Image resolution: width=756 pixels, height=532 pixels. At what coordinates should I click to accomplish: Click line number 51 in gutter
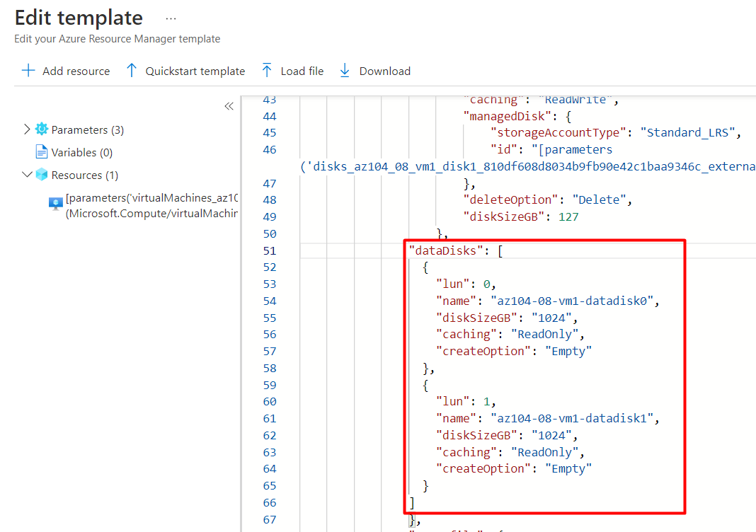coord(270,251)
